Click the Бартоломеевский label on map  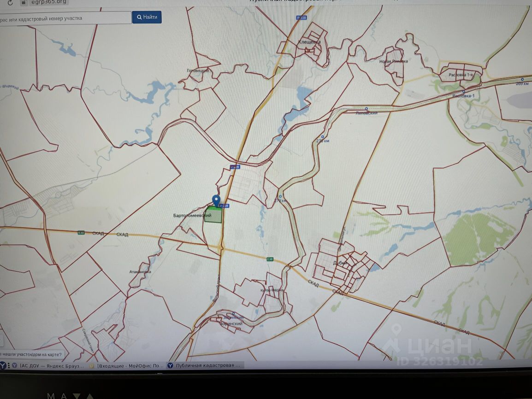click(192, 216)
